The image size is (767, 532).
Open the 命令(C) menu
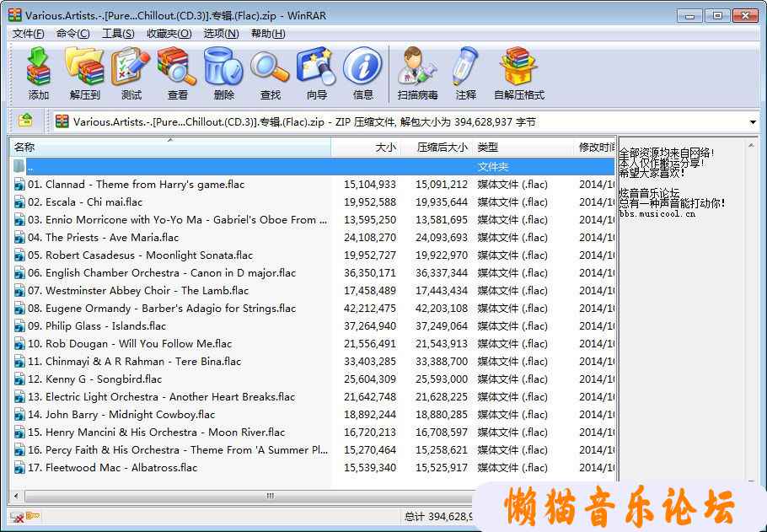[x=72, y=34]
